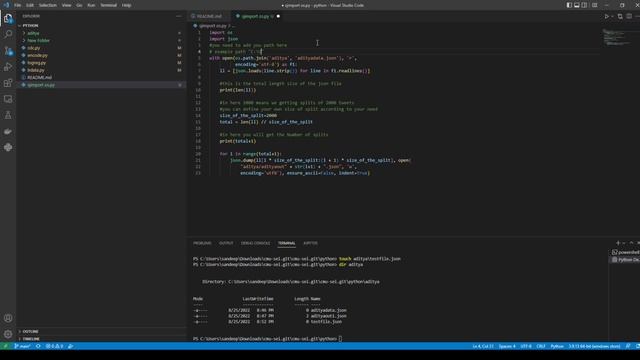Click the Split Editor icon

[629, 16]
